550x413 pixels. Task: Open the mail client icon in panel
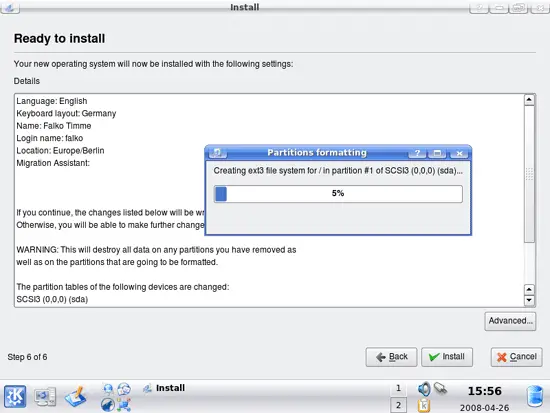pyautogui.click(x=124, y=389)
